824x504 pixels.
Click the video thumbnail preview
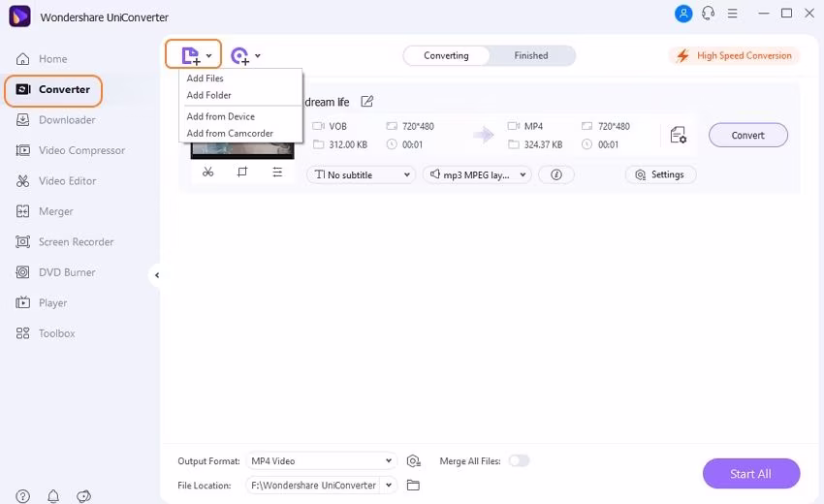242,150
